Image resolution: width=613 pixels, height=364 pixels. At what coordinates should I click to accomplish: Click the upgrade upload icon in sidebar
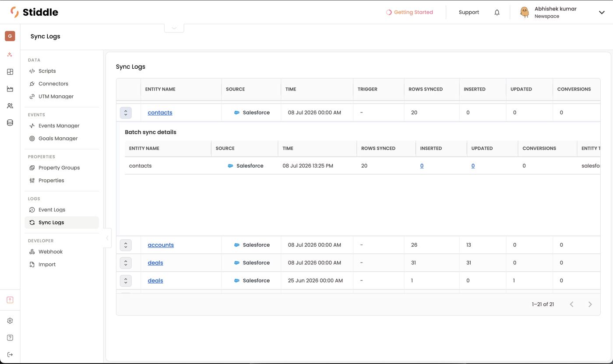point(10,300)
